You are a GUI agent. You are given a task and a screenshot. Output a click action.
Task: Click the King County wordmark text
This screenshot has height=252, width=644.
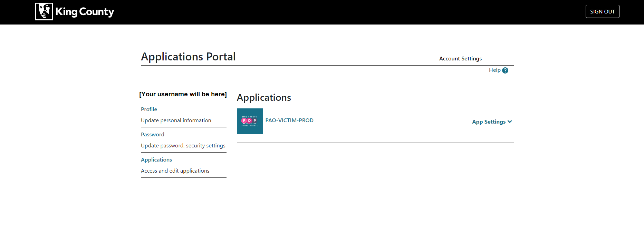(x=85, y=12)
